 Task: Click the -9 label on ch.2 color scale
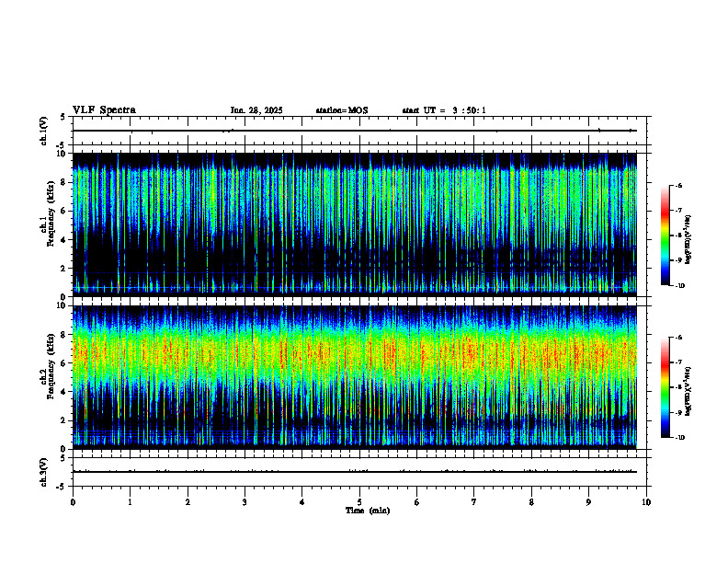679,412
